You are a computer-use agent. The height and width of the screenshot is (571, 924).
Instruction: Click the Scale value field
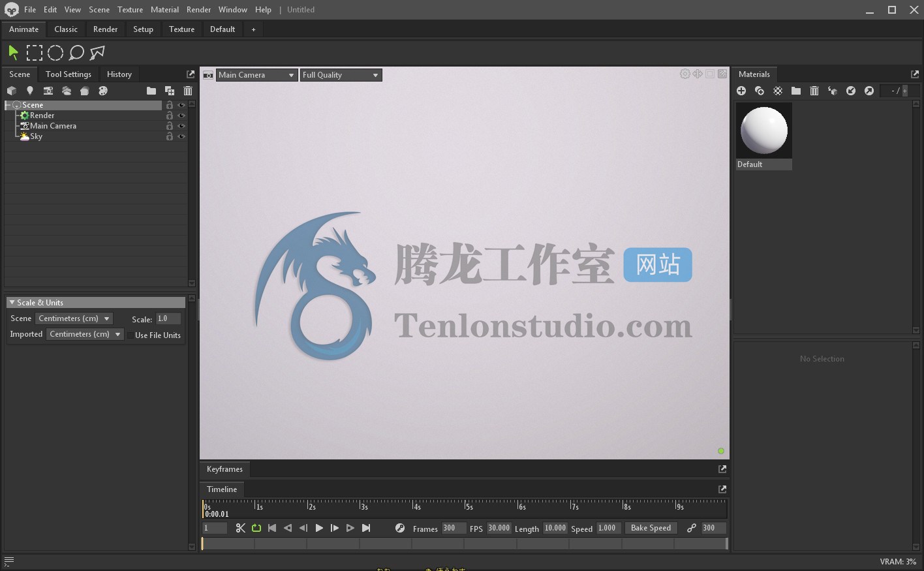pyautogui.click(x=168, y=318)
